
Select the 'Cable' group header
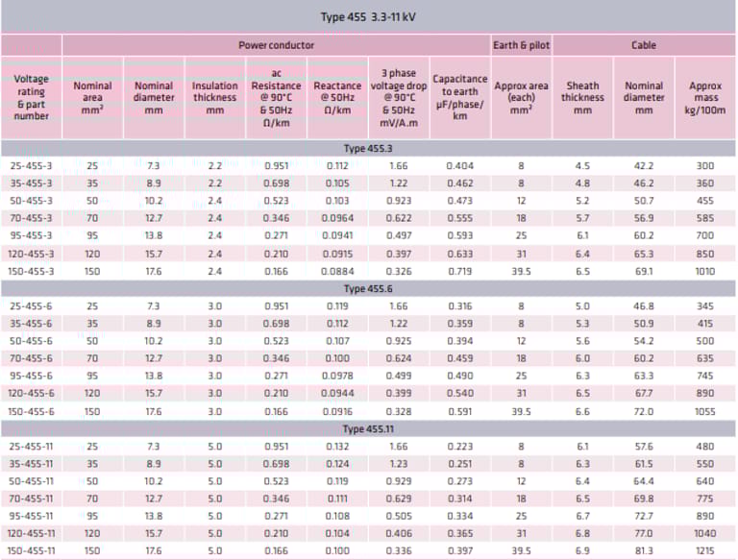pos(644,45)
